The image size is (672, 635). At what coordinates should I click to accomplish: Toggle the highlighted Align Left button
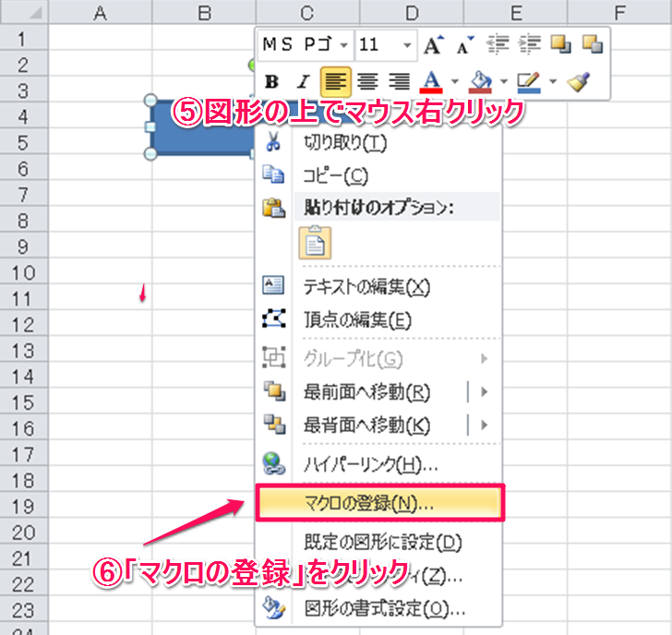(335, 81)
